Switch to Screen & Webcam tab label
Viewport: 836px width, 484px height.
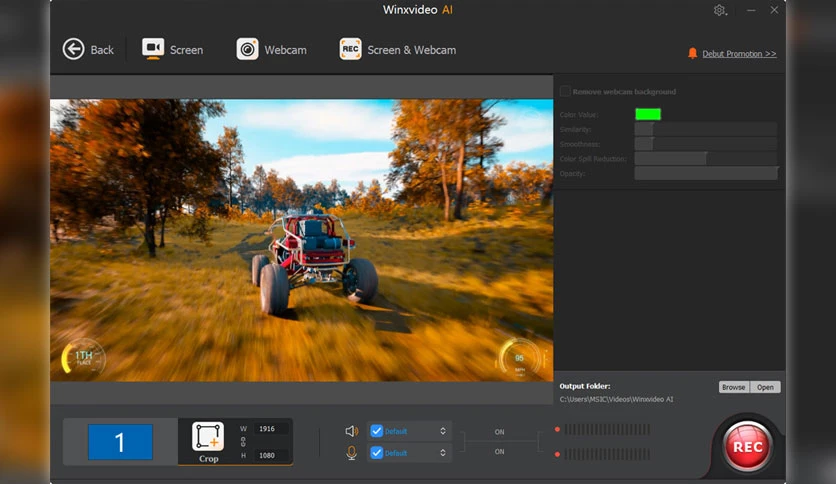pos(412,50)
